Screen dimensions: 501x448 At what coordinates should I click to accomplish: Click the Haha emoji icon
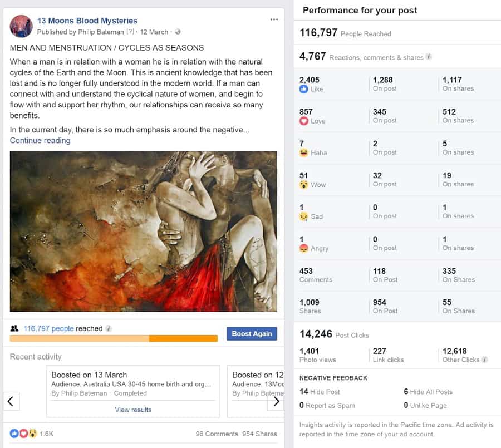303,152
